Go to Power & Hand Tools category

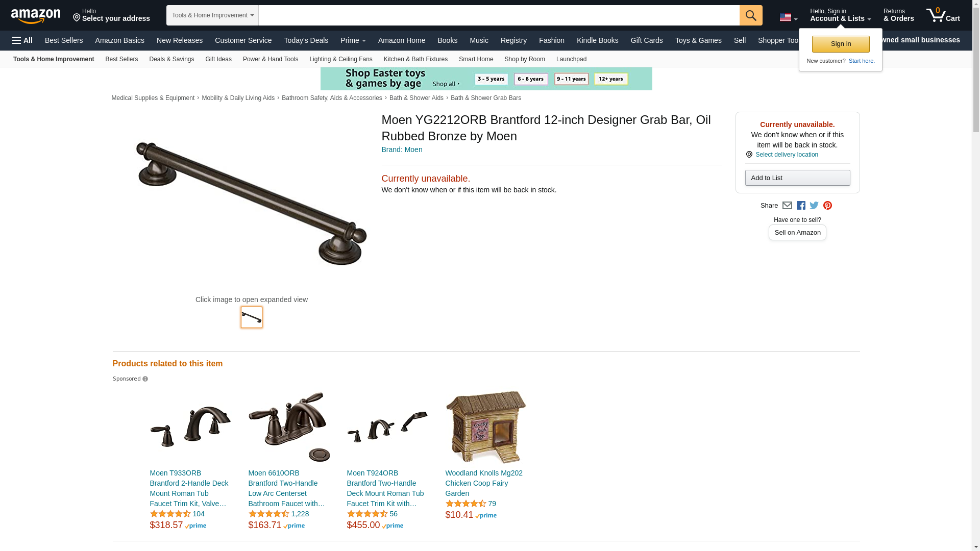(271, 59)
